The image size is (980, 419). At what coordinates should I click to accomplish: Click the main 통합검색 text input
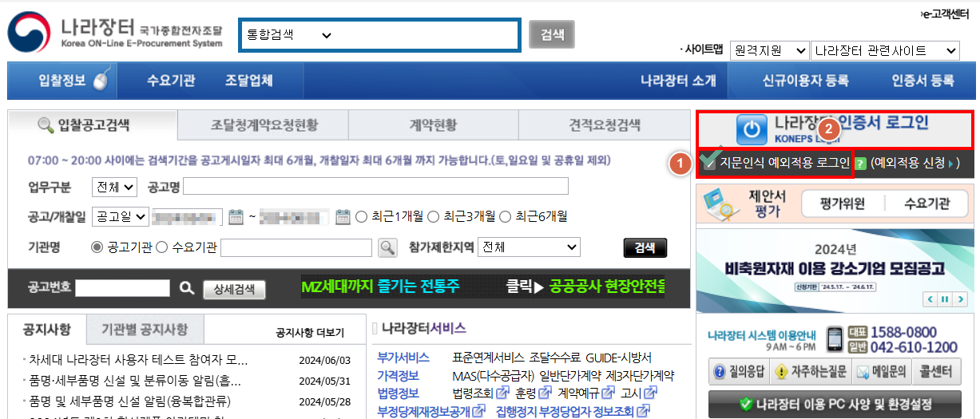click(428, 35)
